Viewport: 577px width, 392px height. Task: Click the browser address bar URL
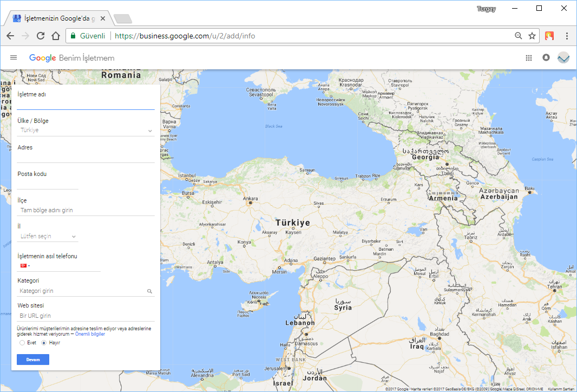tap(185, 36)
